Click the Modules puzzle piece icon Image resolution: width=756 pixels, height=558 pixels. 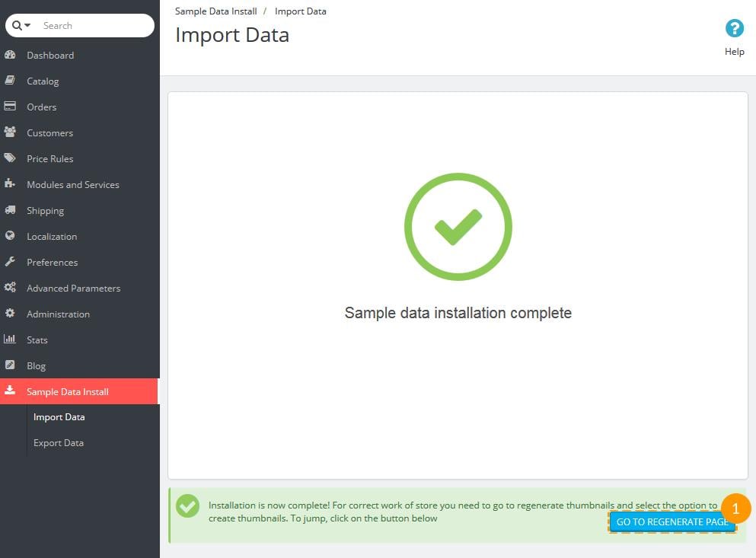[x=10, y=185]
